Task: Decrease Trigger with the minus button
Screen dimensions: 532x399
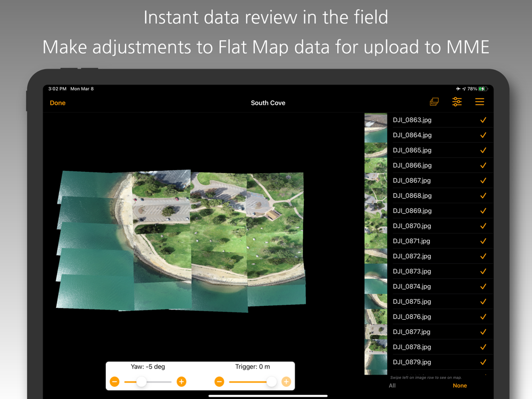Action: point(219,381)
